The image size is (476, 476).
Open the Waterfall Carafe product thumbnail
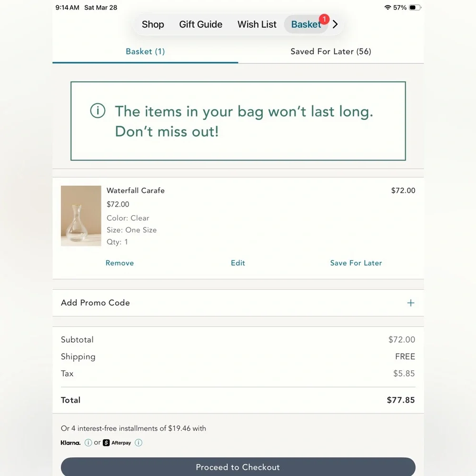[x=81, y=216]
